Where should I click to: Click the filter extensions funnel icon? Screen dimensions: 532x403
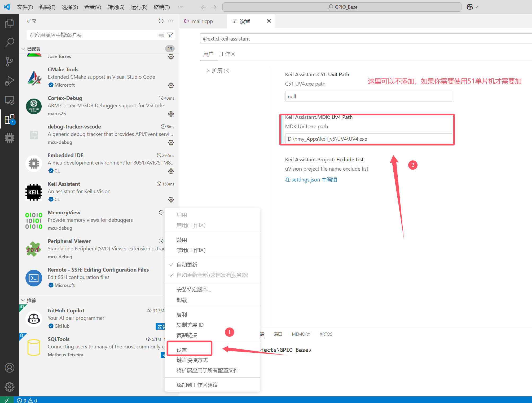point(170,35)
